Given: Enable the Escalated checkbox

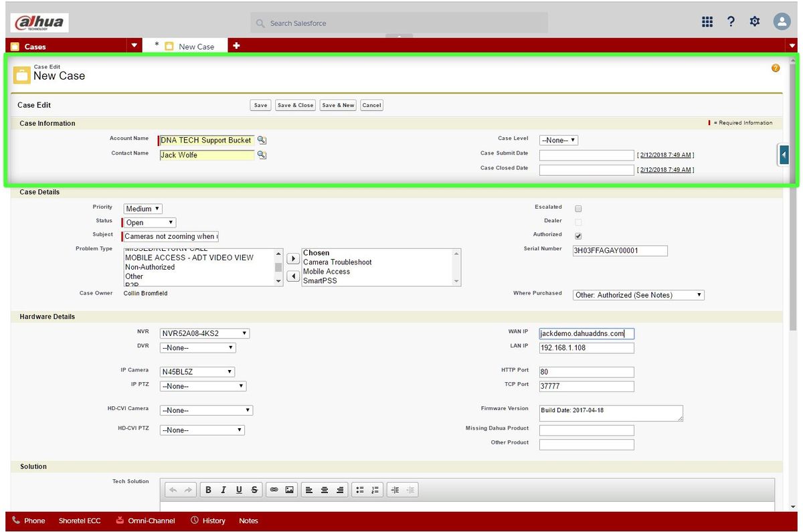Looking at the screenshot, I should pos(578,209).
